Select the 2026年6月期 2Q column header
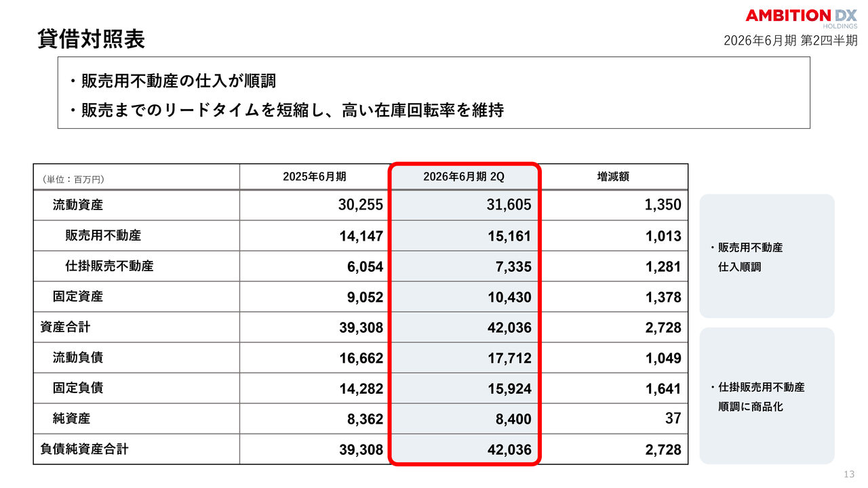 pos(464,176)
